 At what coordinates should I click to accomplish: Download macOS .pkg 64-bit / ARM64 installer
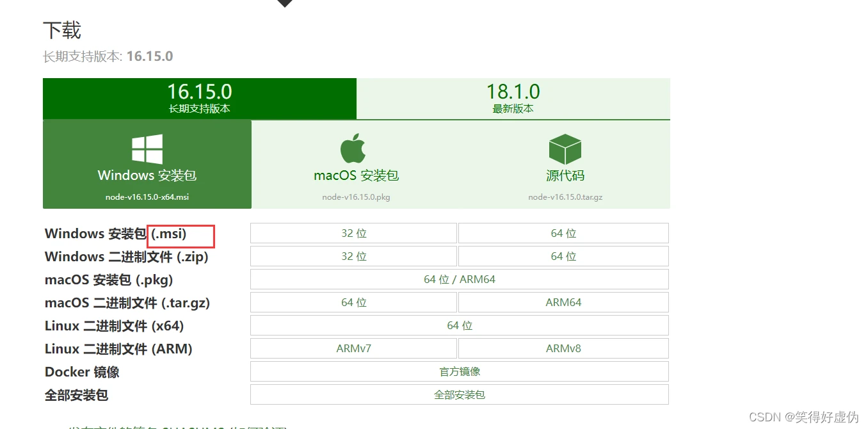pos(459,279)
